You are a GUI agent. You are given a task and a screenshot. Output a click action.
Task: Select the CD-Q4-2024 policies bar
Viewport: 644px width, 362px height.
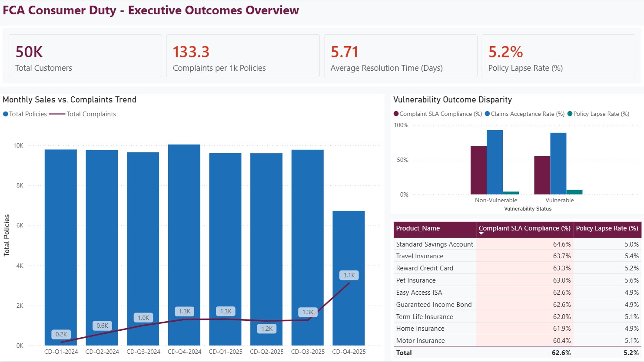tap(184, 245)
